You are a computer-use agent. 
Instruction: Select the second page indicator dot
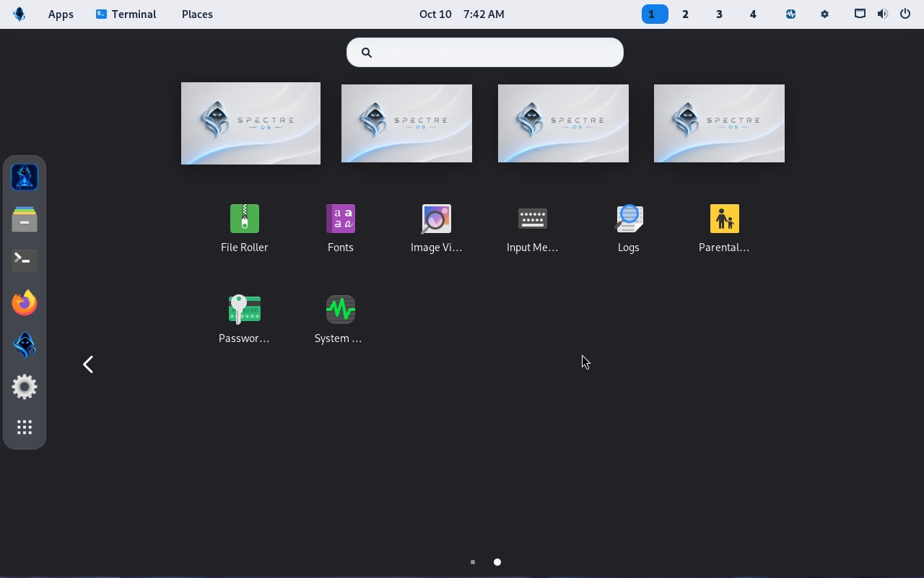point(497,561)
